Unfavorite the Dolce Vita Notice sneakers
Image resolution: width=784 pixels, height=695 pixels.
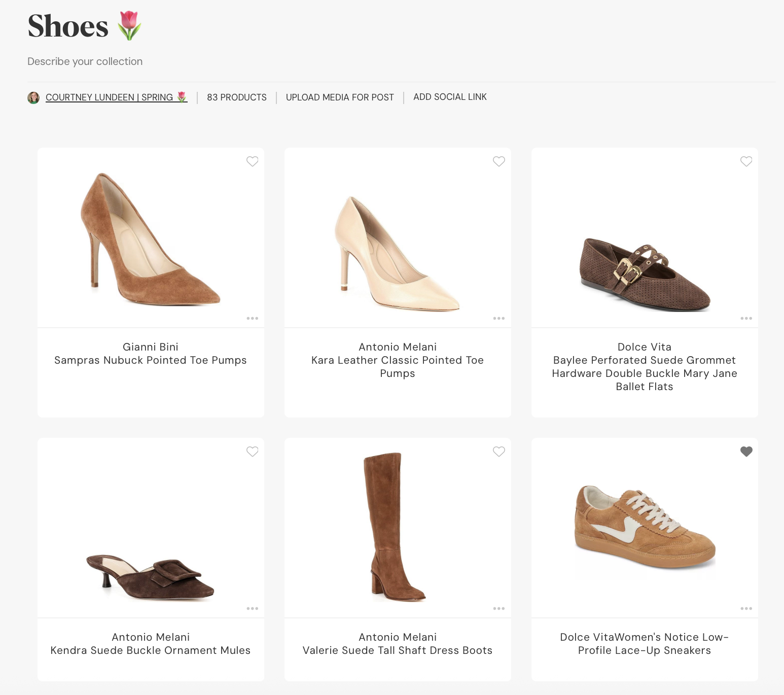(746, 451)
